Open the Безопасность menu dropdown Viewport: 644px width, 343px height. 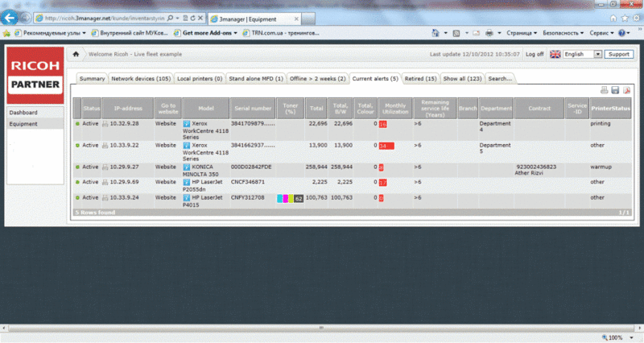(563, 33)
